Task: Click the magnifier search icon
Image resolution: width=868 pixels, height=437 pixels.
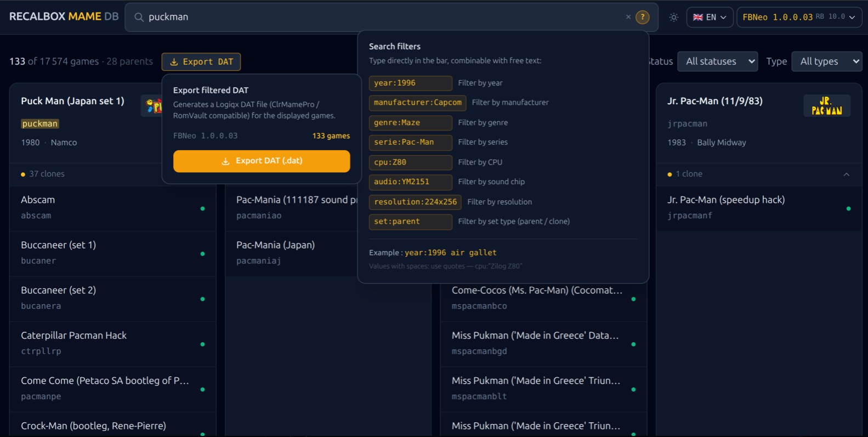Action: (x=139, y=17)
